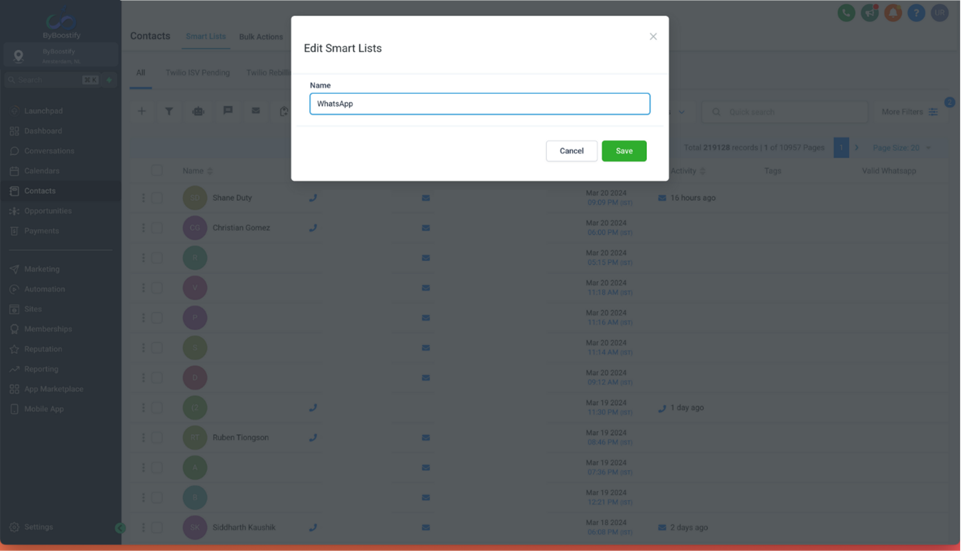The image size is (980, 551).
Task: Click the phone icon in Ruben Tiongson row
Action: [x=313, y=437]
